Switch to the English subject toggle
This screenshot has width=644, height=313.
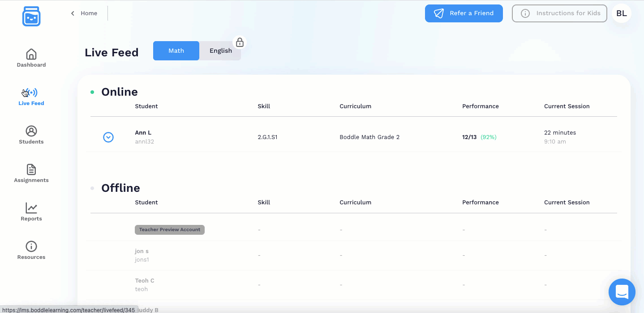point(220,51)
